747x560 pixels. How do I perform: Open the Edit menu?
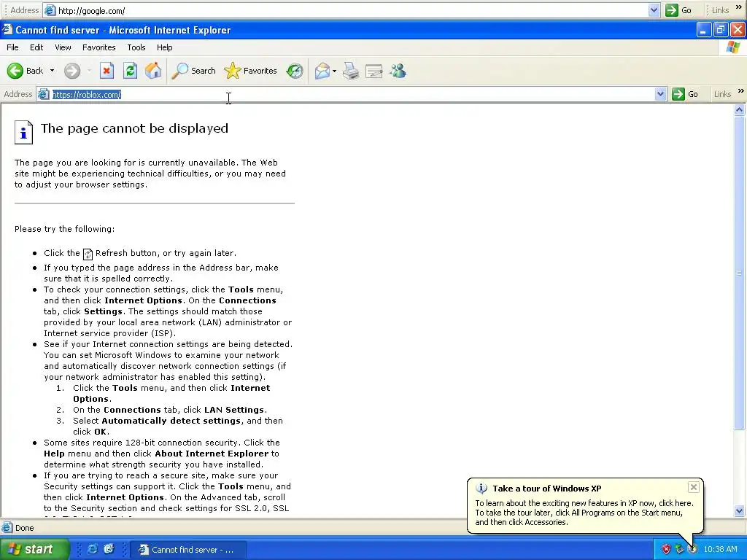[36, 47]
